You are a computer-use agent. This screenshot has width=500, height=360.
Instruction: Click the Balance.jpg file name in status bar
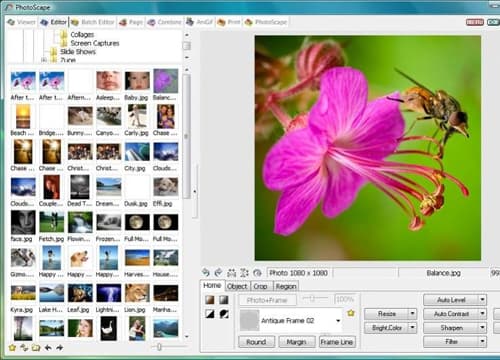pyautogui.click(x=443, y=273)
